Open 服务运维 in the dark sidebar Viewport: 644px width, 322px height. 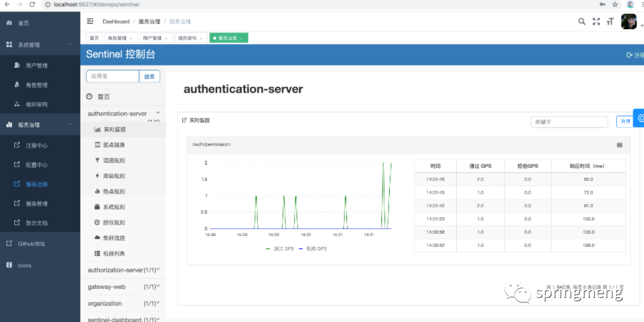36,184
